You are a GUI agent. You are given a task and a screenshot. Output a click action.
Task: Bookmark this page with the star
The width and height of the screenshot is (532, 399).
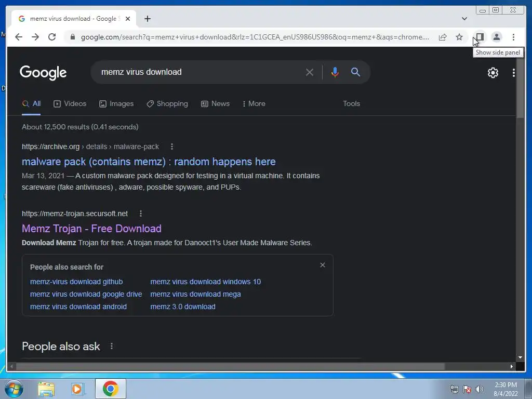pyautogui.click(x=459, y=37)
